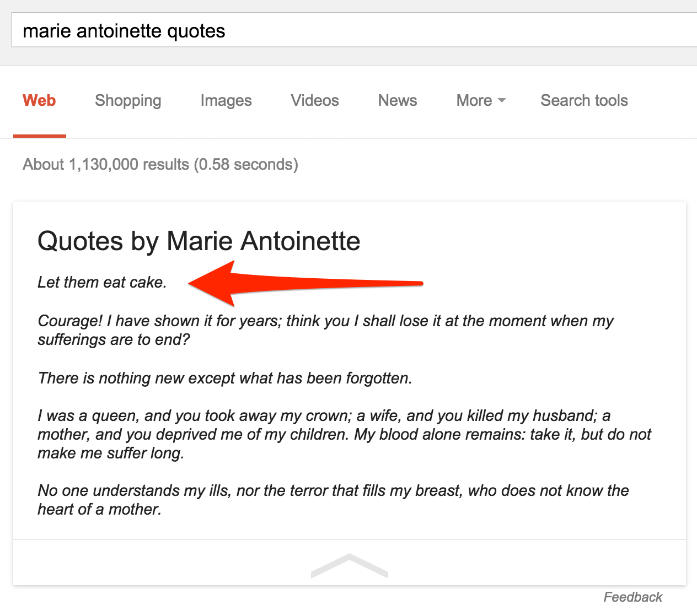Open Search tools options
Image resolution: width=697 pixels, height=616 pixels.
[x=583, y=100]
